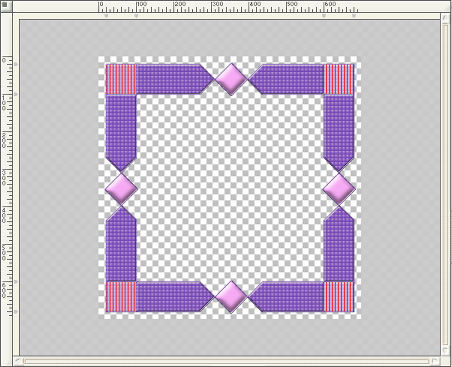Click the bottom-left red striped corner square
The width and height of the screenshot is (452, 367).
(121, 297)
